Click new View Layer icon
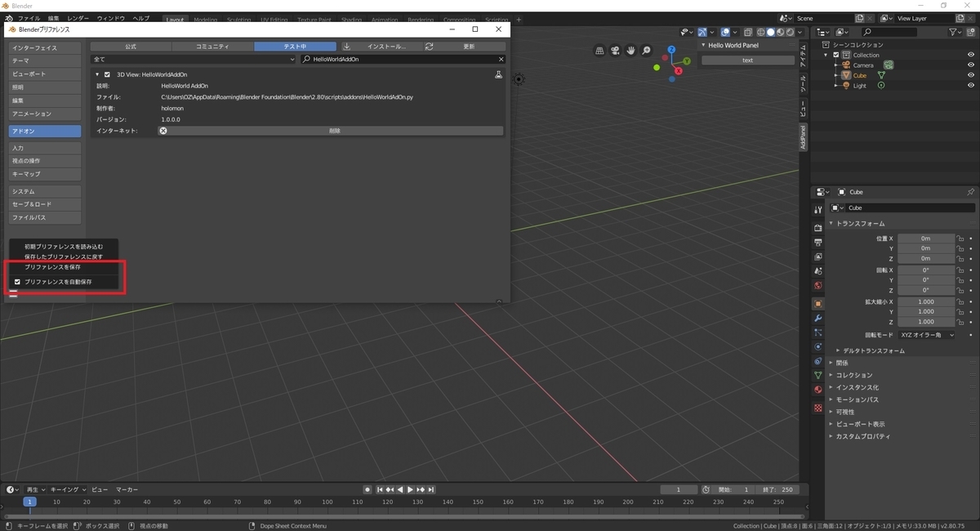This screenshot has height=531, width=980. coord(960,18)
